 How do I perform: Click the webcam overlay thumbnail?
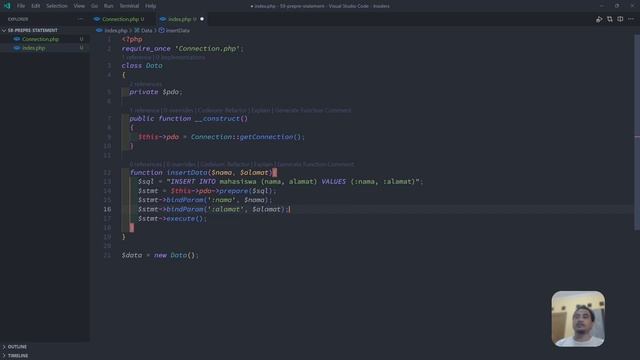point(578,319)
